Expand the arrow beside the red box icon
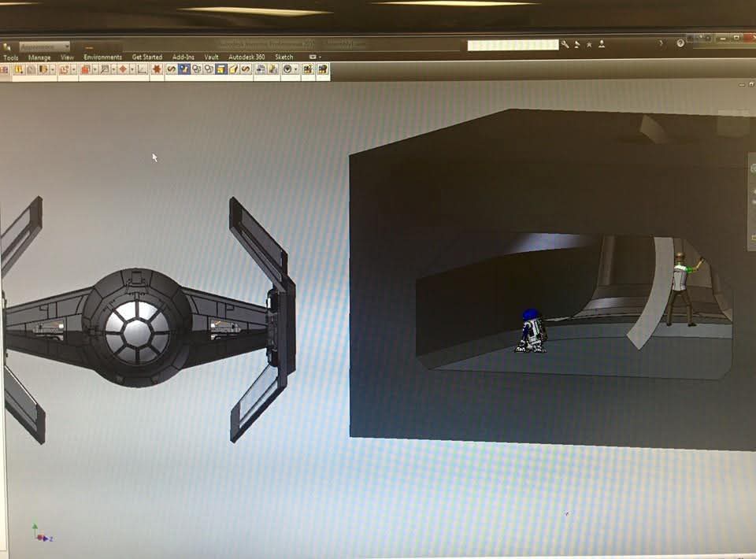This screenshot has width=756, height=559. point(95,70)
